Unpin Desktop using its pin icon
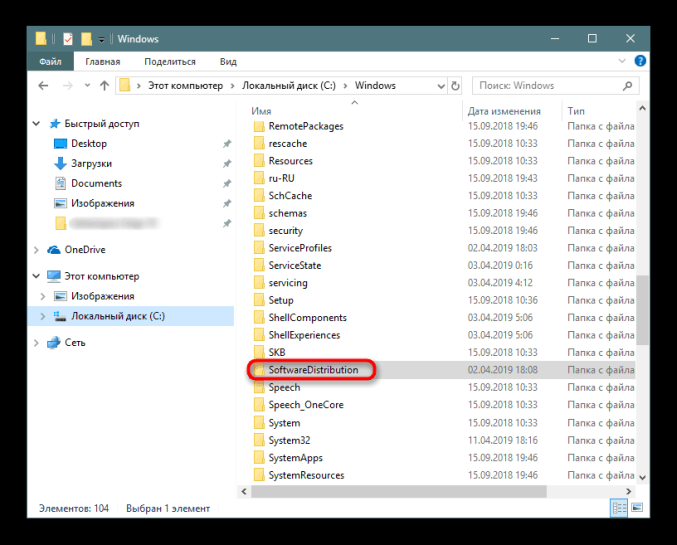 [227, 143]
